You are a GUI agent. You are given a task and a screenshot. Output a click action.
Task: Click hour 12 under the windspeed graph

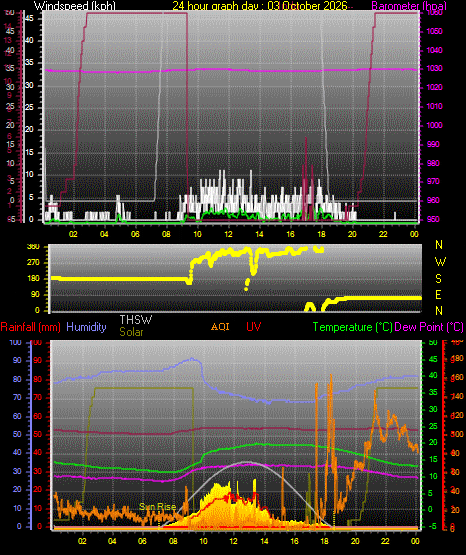click(228, 234)
